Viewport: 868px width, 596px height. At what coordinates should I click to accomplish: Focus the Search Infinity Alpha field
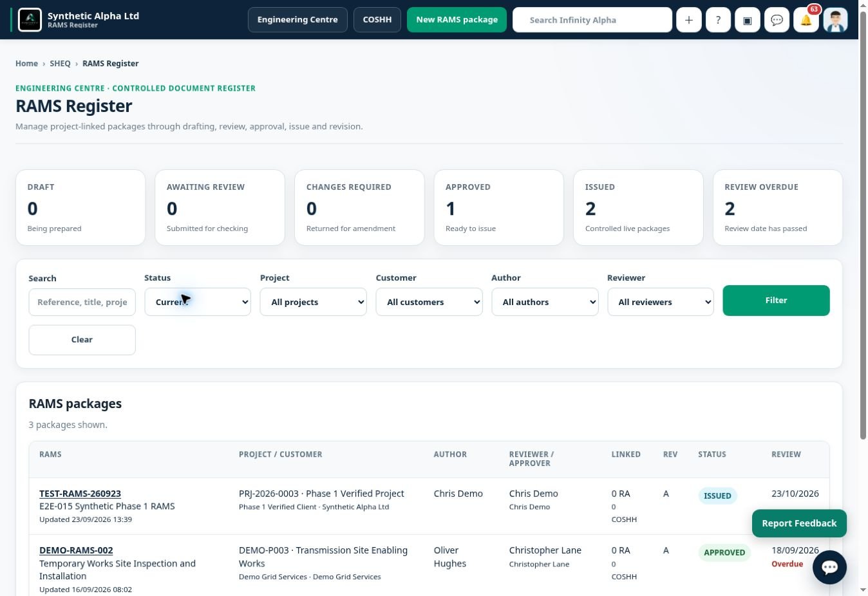592,20
